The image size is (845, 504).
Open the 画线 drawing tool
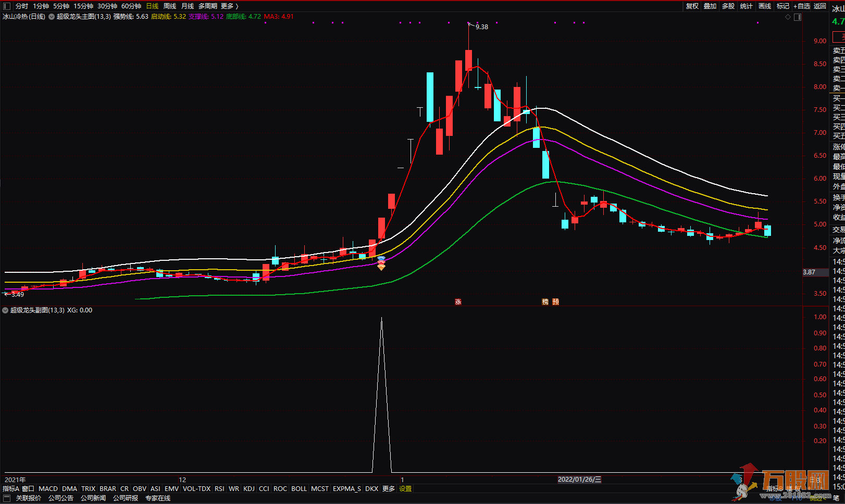764,6
